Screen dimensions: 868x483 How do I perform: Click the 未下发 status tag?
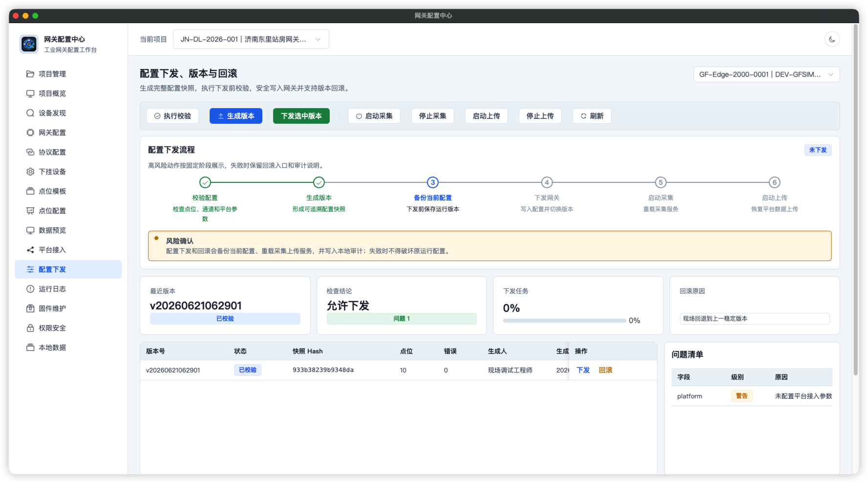coord(818,150)
